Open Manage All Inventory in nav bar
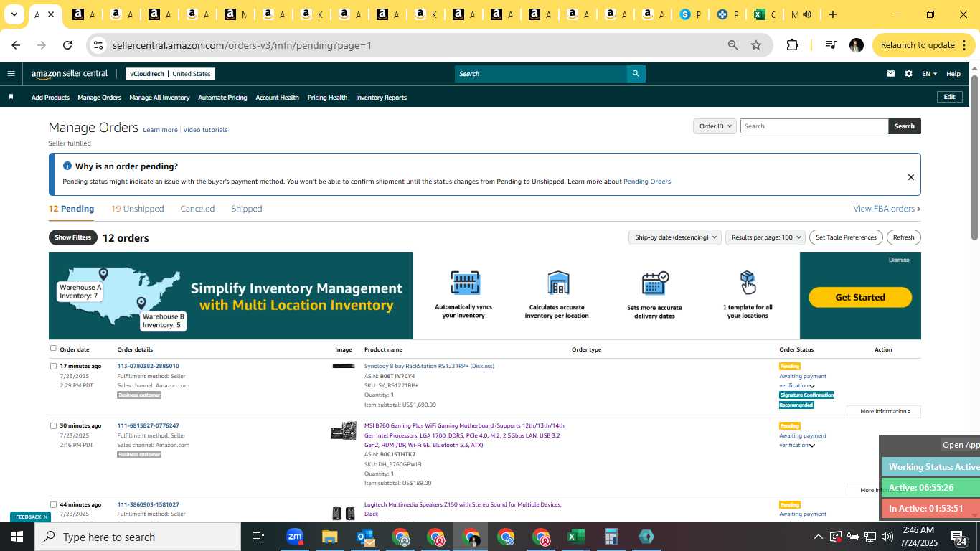 159,98
